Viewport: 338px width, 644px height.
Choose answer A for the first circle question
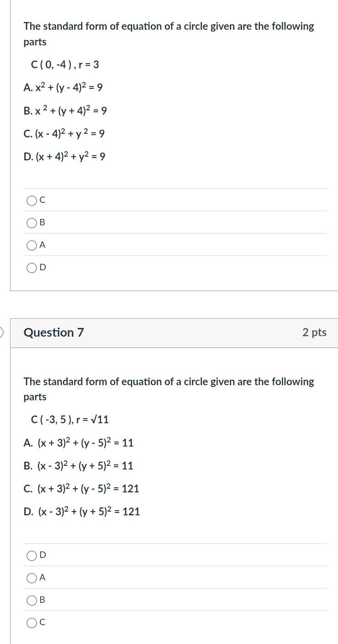pos(32,245)
